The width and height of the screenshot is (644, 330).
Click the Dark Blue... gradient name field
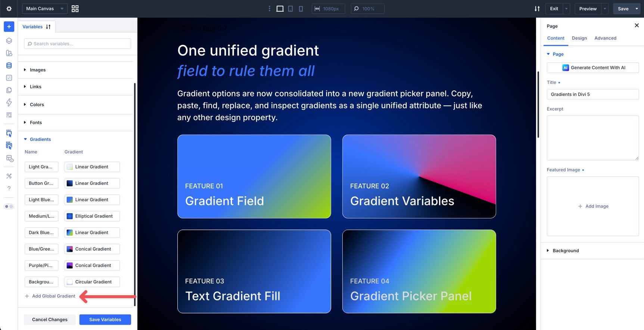pyautogui.click(x=41, y=233)
